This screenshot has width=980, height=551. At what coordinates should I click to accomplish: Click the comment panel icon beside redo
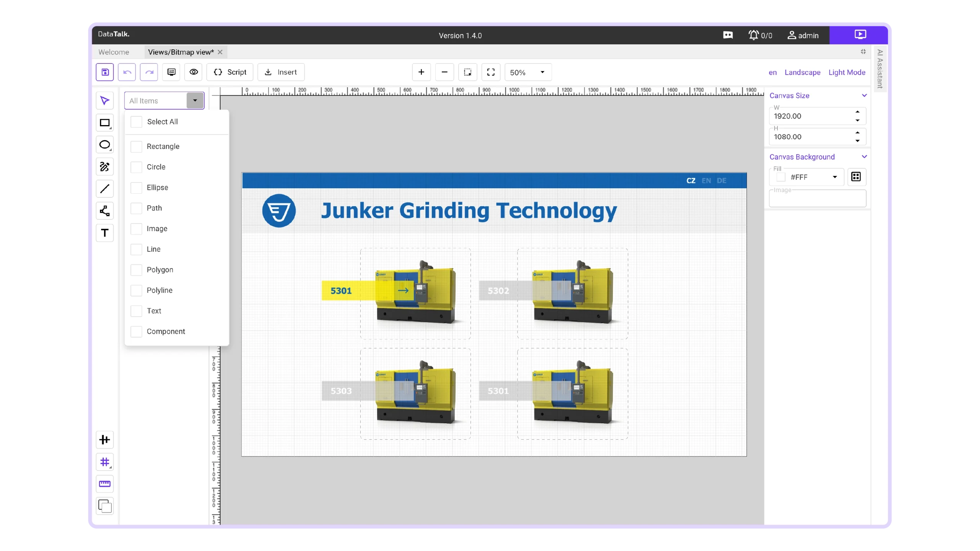point(171,72)
